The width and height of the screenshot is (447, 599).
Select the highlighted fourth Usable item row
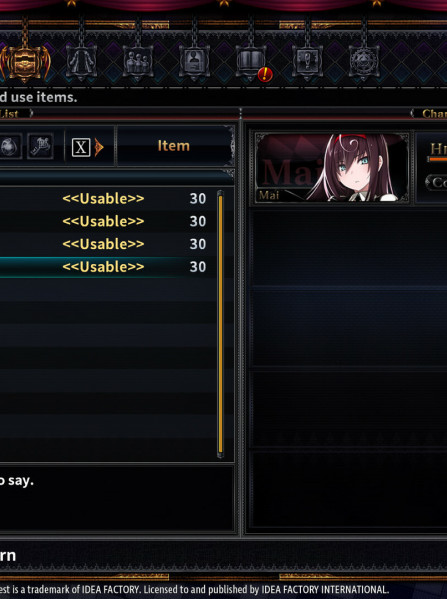pos(108,267)
